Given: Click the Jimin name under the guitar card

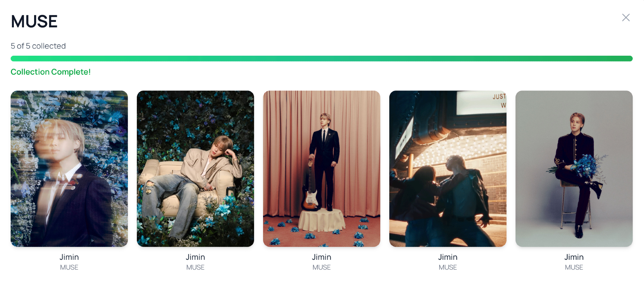Looking at the screenshot, I should tap(322, 257).
